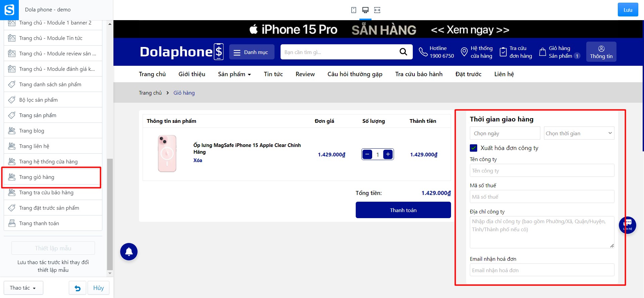
Task: Open Giới thiệu nav item
Action: tap(192, 74)
